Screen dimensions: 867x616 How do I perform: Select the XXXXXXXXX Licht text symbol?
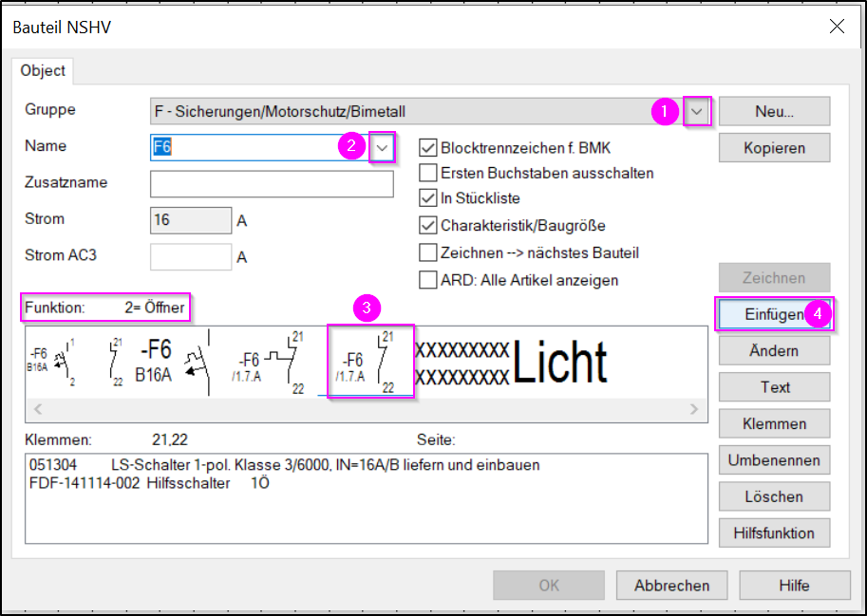pos(512,362)
